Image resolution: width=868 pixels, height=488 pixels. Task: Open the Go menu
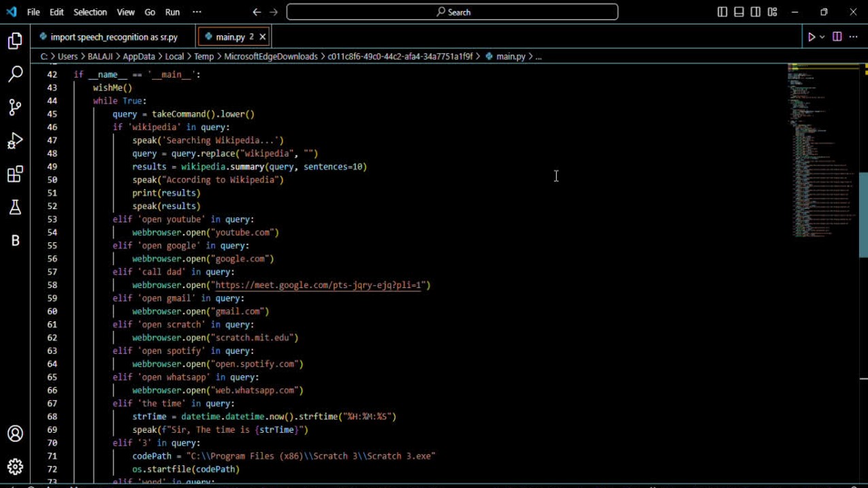[150, 12]
